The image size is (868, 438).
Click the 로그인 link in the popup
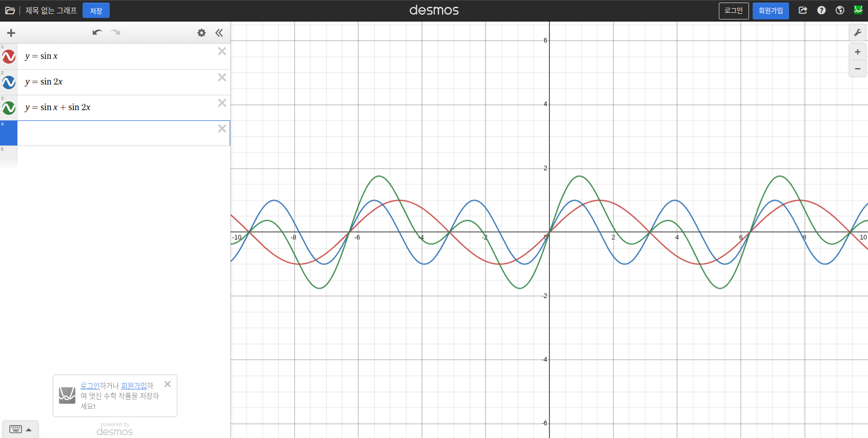(x=90, y=386)
